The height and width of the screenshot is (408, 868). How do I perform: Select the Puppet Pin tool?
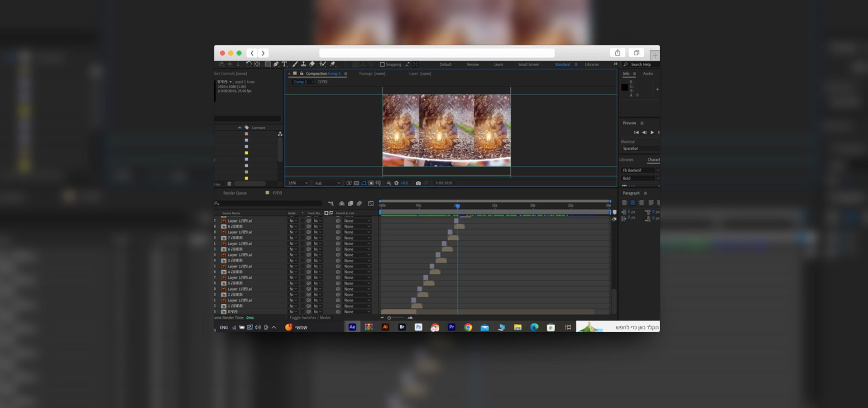tap(333, 64)
